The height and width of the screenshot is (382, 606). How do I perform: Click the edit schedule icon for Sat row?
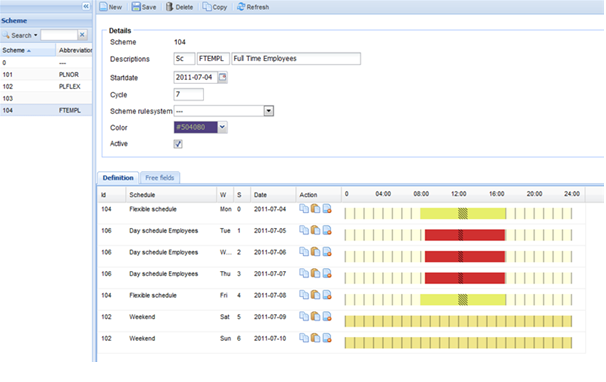(x=327, y=316)
